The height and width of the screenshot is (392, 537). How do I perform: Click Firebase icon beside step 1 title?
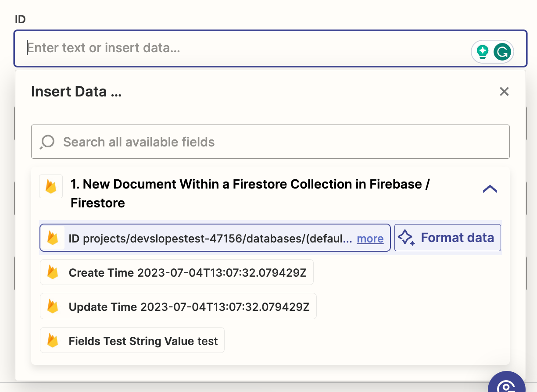point(51,186)
